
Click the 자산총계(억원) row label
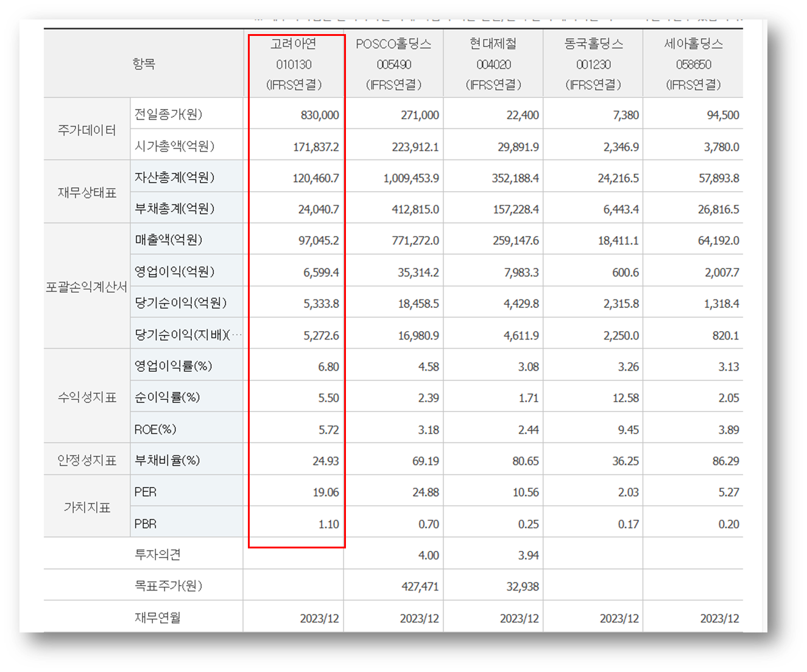[x=174, y=177]
